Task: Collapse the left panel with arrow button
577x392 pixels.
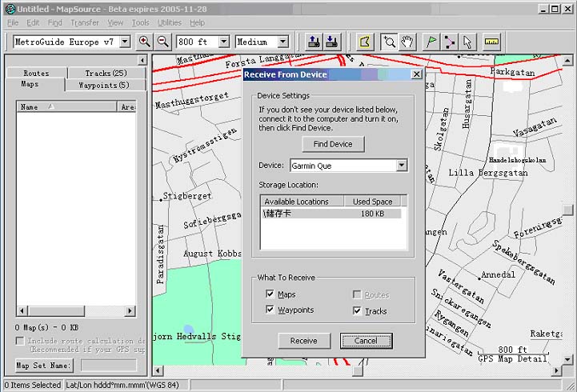Action: point(142,60)
